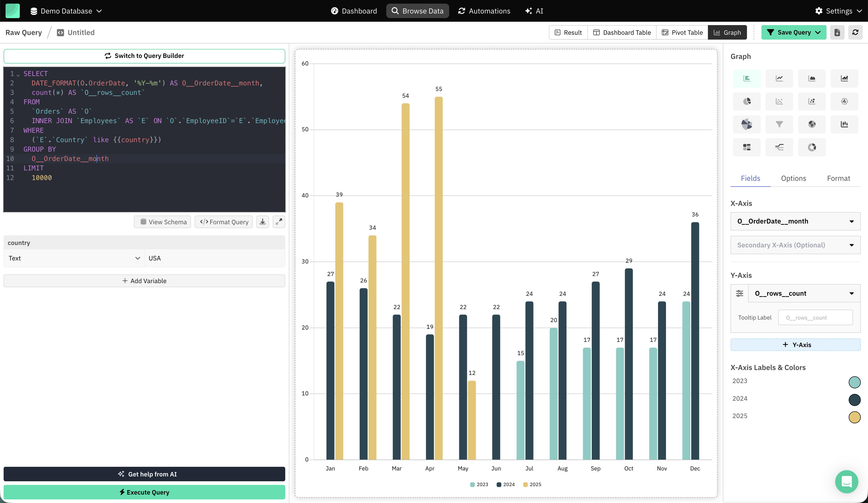Open Y-Axis settings via the sliders icon
This screenshot has width=868, height=503.
[739, 293]
